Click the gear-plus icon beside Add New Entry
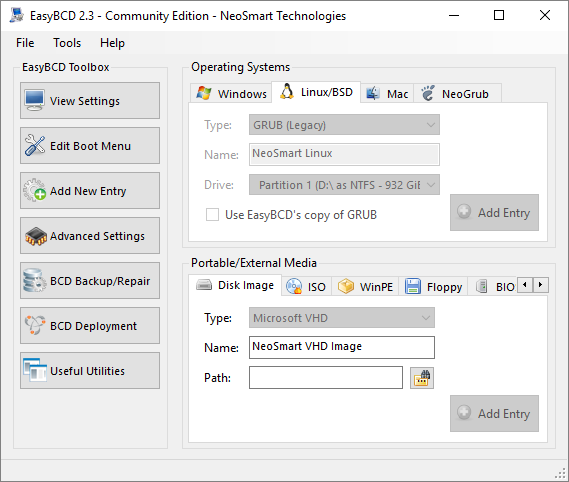Image resolution: width=569 pixels, height=482 pixels. [x=35, y=190]
